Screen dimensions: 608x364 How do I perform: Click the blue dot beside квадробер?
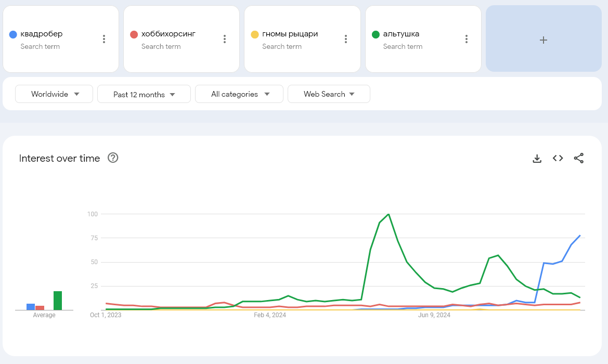click(x=13, y=34)
